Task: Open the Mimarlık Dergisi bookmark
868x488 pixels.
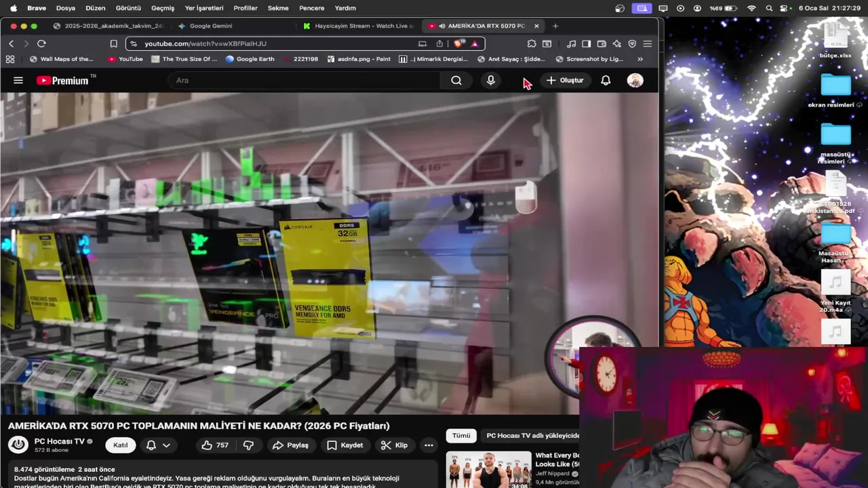Action: pyautogui.click(x=433, y=59)
